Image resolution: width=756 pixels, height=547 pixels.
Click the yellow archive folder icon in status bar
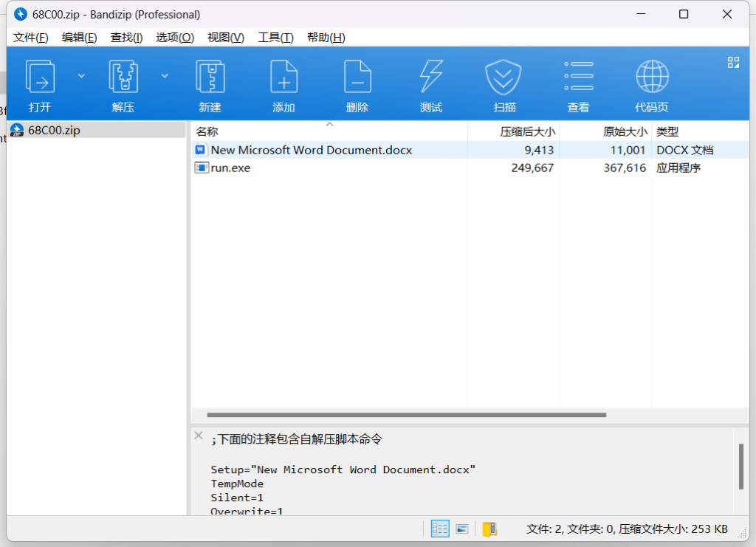coord(489,529)
